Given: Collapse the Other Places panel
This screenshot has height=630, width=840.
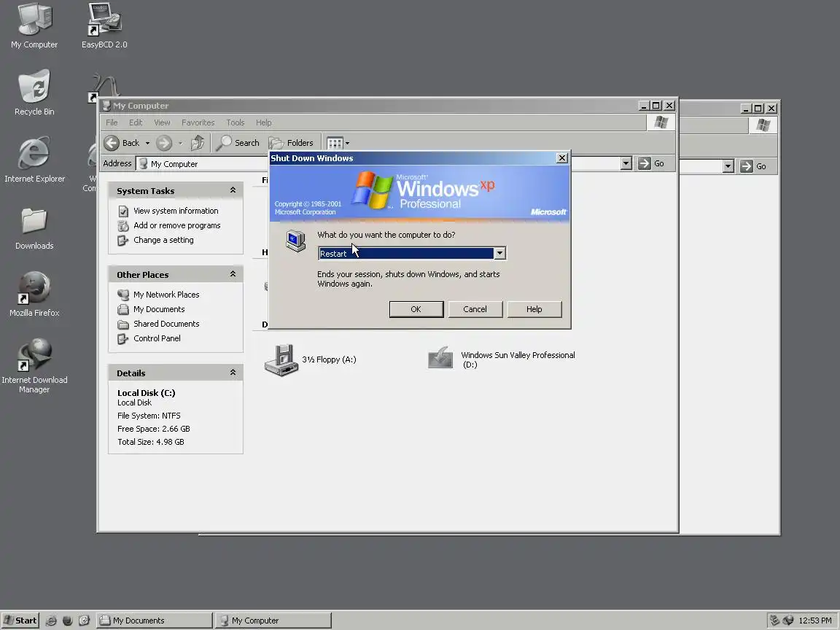Looking at the screenshot, I should (x=233, y=274).
